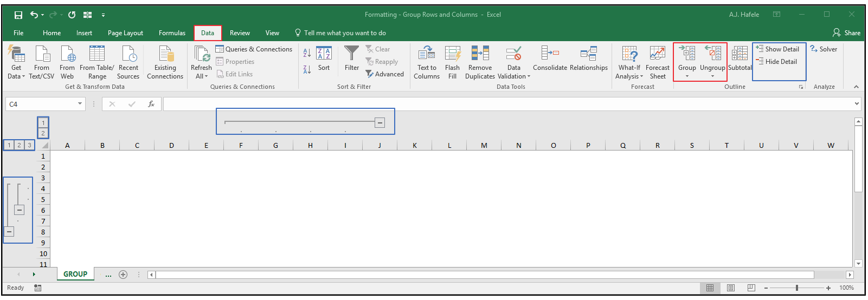Click Queries & Connections button
This screenshot has height=300, width=868.
254,49
